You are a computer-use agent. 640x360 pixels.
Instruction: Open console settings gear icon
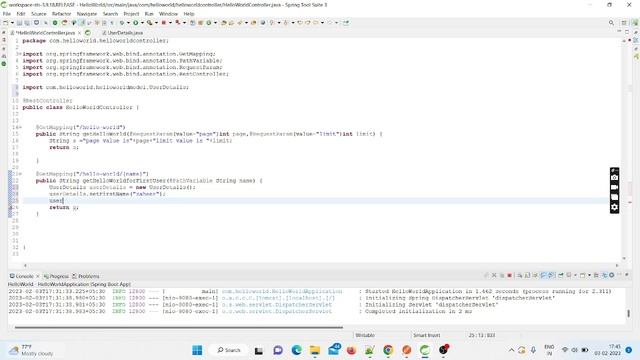pyautogui.click(x=611, y=276)
